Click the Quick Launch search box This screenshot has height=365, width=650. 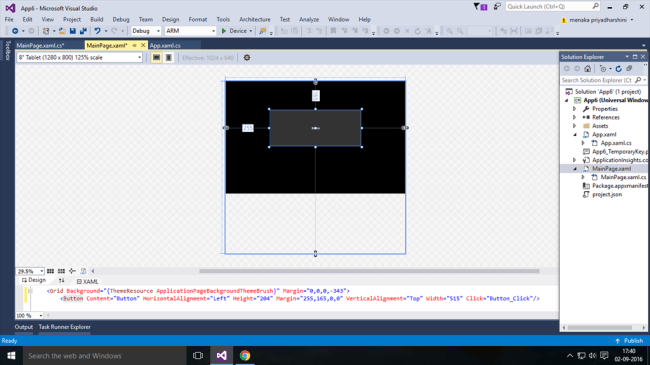point(553,7)
